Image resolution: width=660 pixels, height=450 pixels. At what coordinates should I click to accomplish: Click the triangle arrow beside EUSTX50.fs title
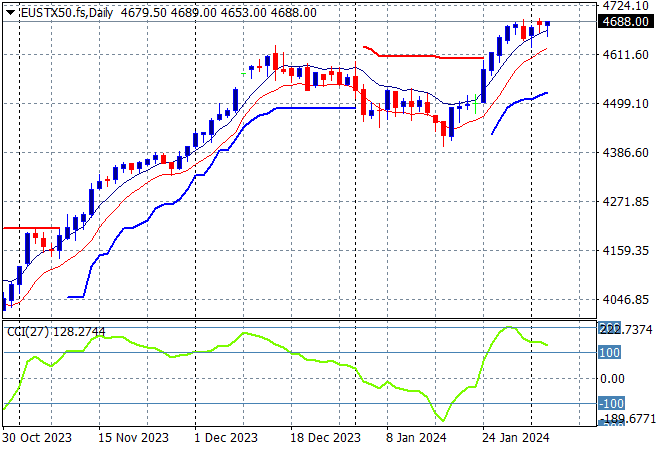click(10, 12)
